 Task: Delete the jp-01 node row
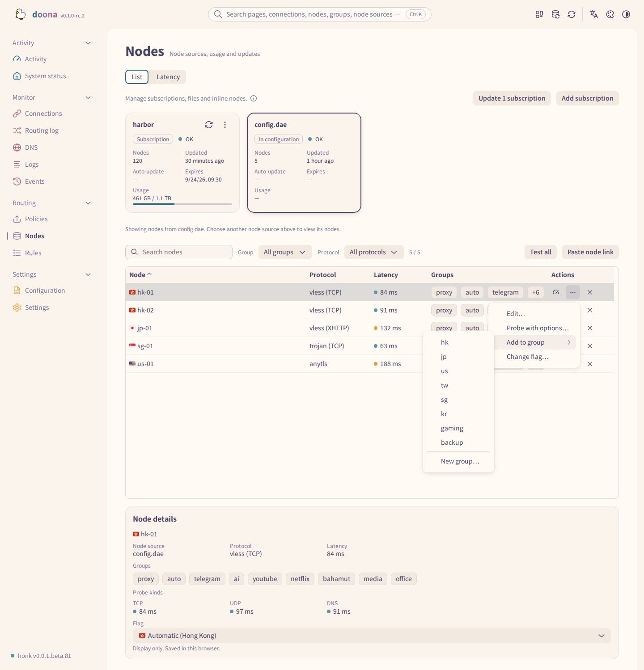pos(590,328)
